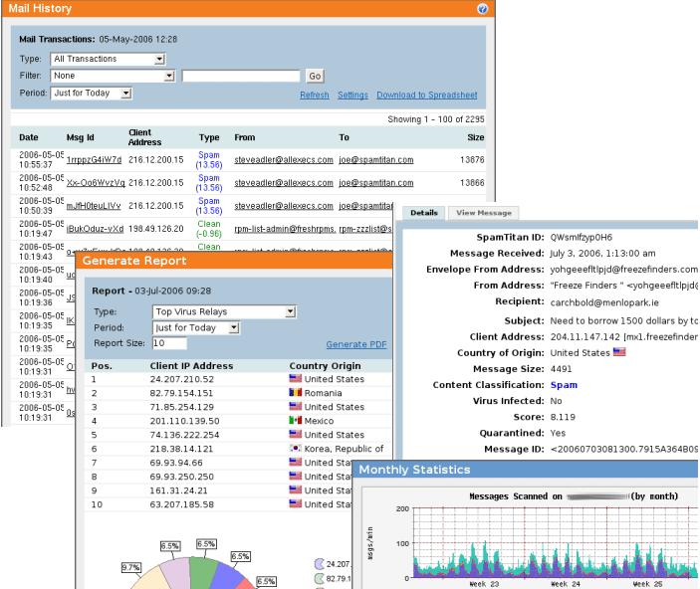Click Download to Spreadsheet link
The height and width of the screenshot is (589, 700).
427,96
